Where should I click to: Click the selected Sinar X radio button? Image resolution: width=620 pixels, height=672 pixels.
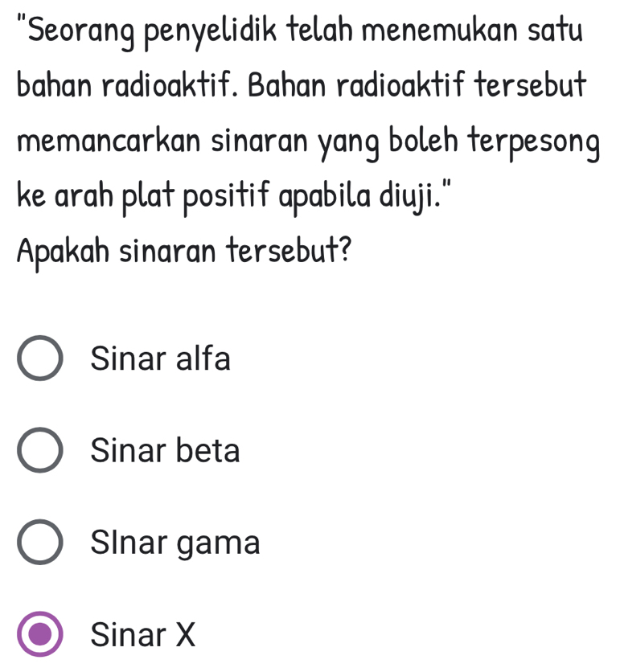tap(39, 635)
